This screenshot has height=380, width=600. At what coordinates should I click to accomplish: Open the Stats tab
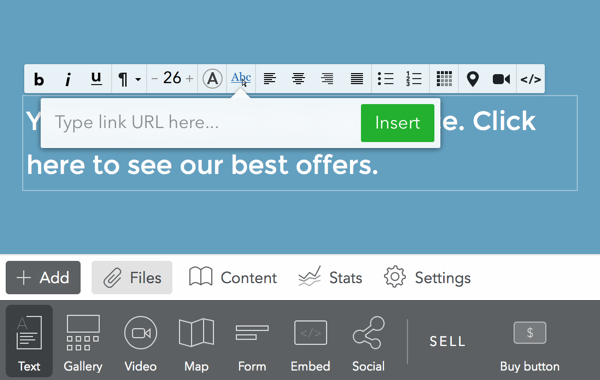[330, 277]
